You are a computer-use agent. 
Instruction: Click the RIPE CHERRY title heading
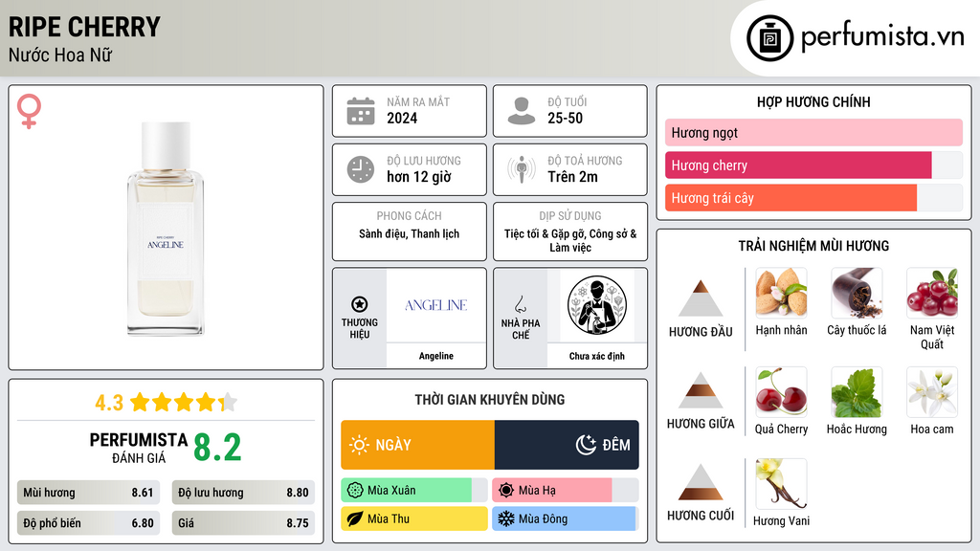pyautogui.click(x=84, y=27)
